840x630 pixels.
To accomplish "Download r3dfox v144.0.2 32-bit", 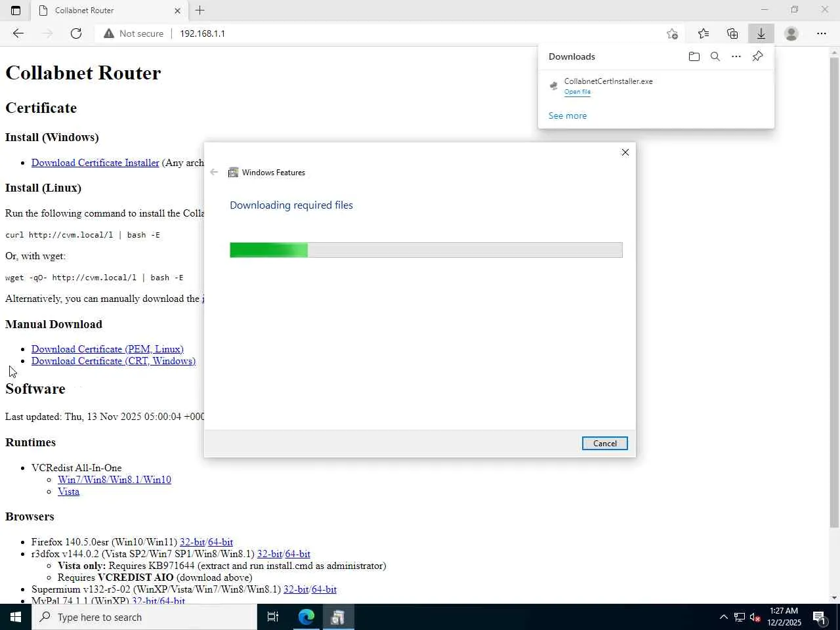I will (x=269, y=554).
